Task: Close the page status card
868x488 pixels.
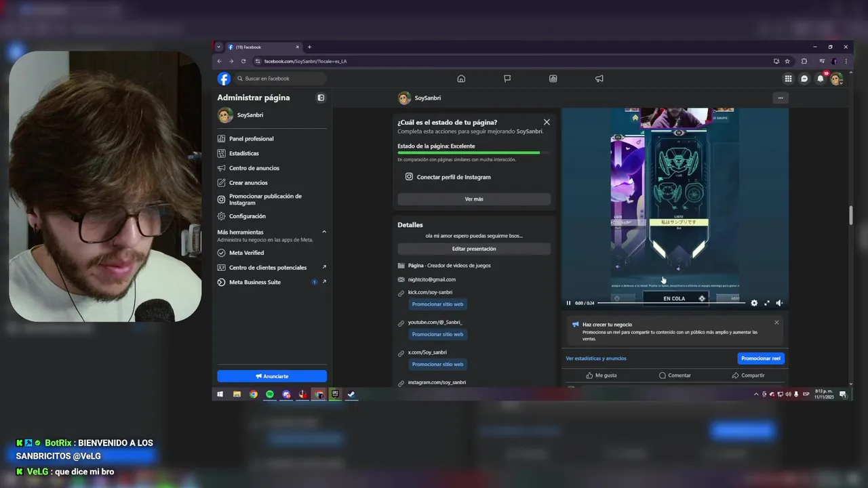Action: point(547,122)
